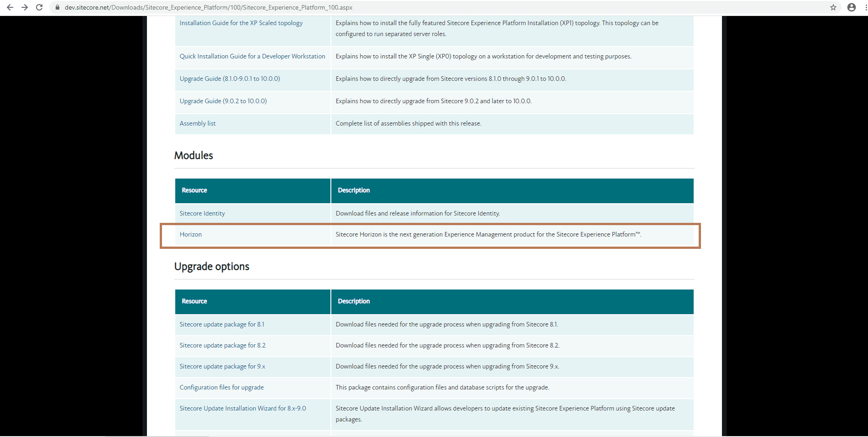Click Description header in Upgrade options table

tap(354, 301)
